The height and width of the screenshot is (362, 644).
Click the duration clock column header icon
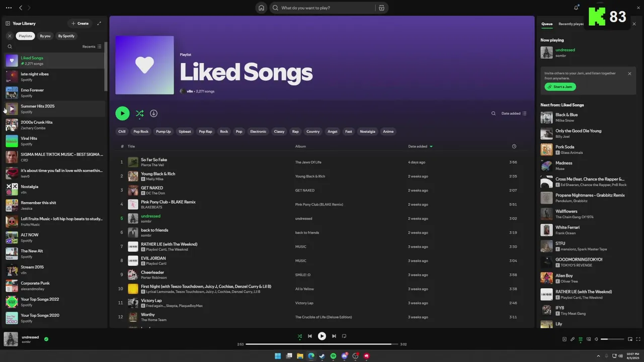click(x=514, y=146)
